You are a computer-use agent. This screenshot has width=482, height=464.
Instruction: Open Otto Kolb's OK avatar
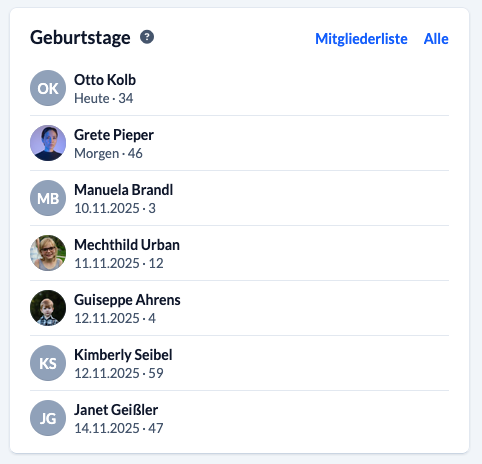48,88
